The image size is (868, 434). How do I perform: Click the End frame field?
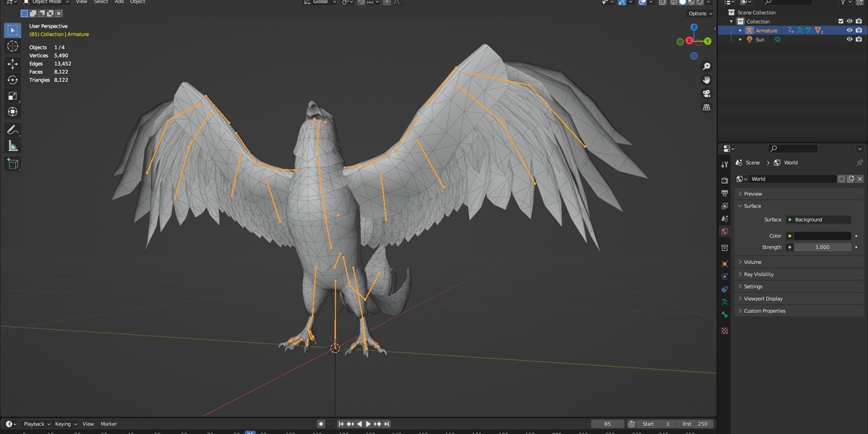click(x=696, y=424)
